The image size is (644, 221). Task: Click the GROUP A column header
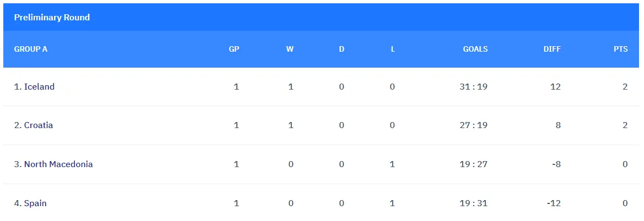31,49
